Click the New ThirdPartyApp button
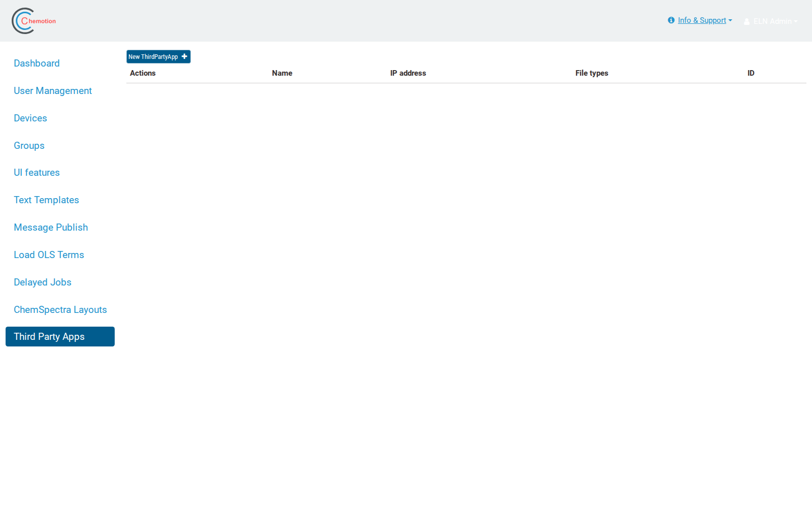This screenshot has height=508, width=812. coord(158,56)
